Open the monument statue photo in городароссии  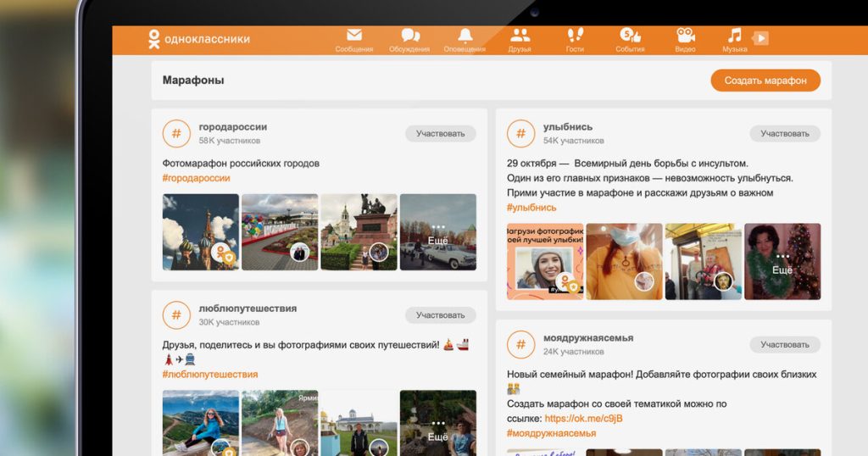(x=359, y=232)
